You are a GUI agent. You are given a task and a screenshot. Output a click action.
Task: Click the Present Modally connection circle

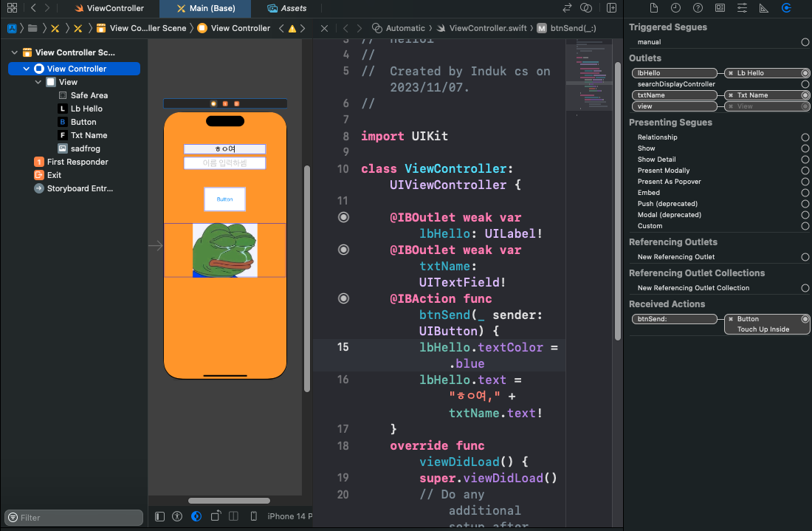[x=805, y=171]
